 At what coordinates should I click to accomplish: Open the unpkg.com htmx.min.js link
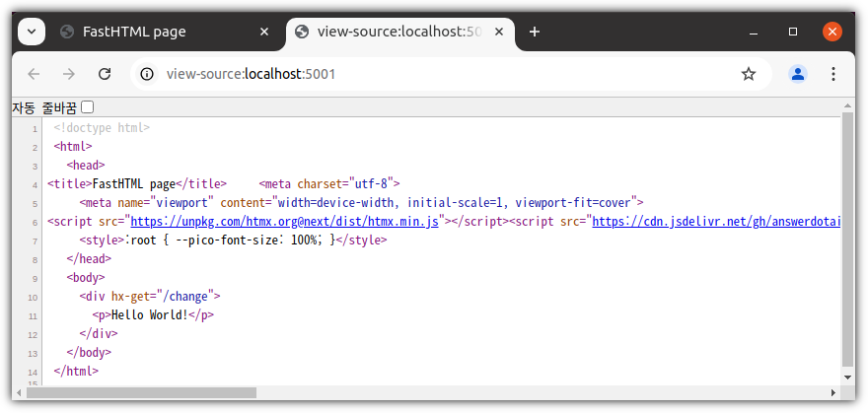(x=284, y=222)
